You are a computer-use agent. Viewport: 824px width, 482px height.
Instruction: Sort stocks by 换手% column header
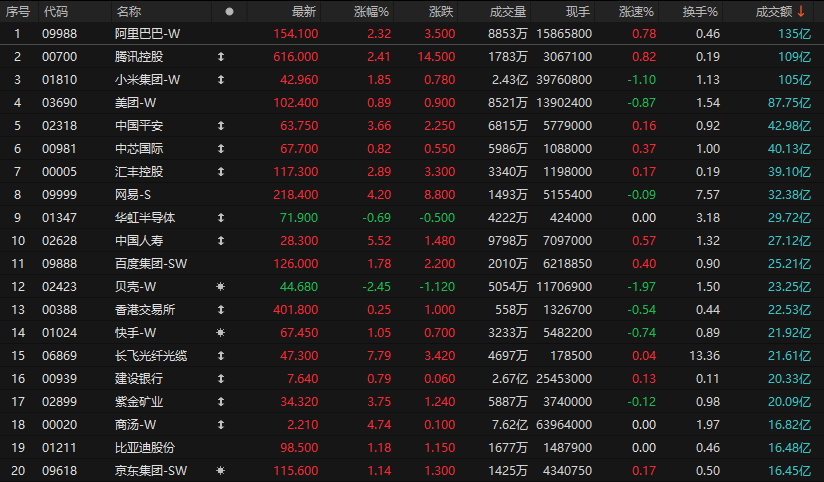(x=700, y=11)
